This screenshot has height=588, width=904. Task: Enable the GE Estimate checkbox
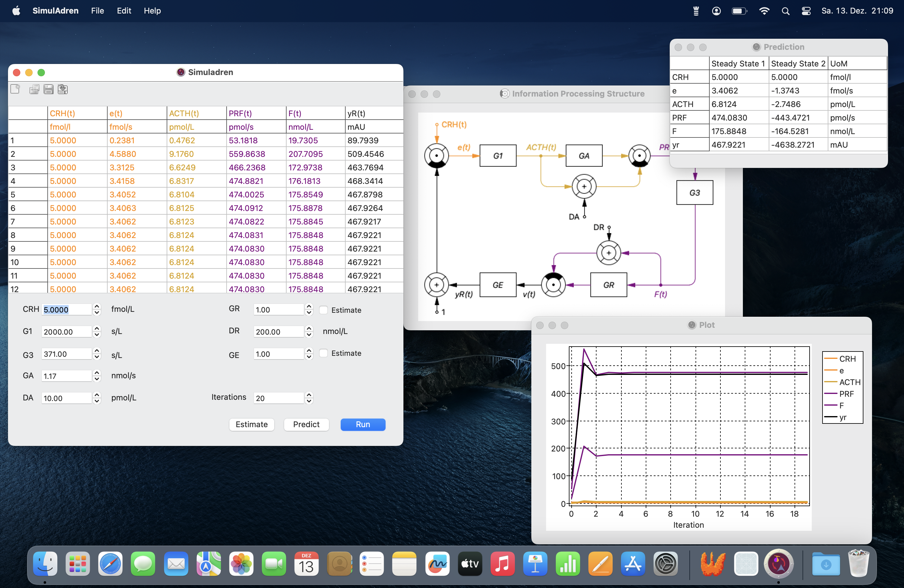point(323,353)
